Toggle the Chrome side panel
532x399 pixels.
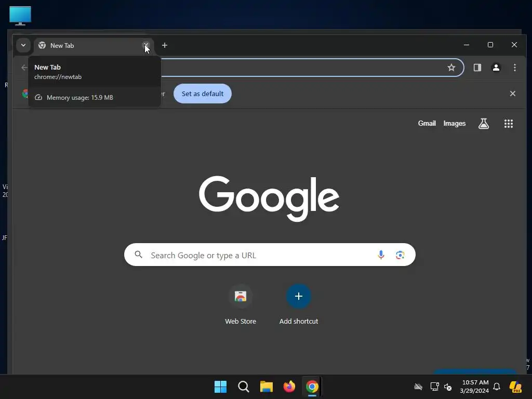click(x=477, y=68)
